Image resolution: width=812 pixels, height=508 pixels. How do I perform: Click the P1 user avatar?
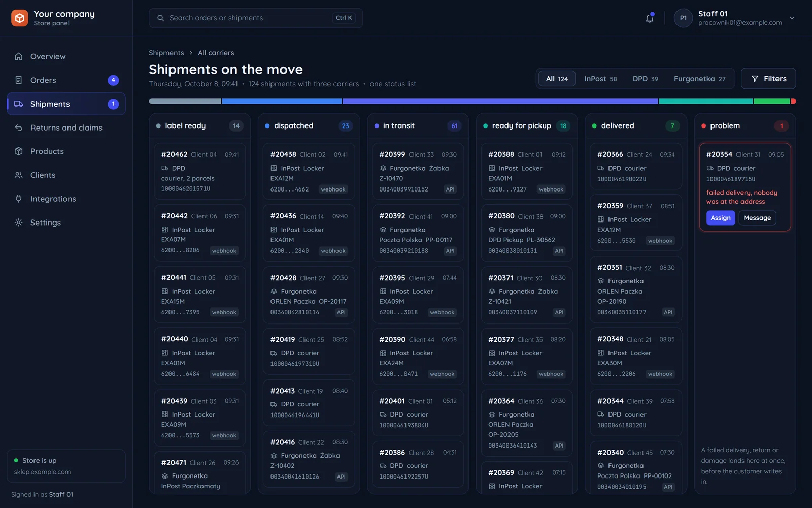pos(683,18)
